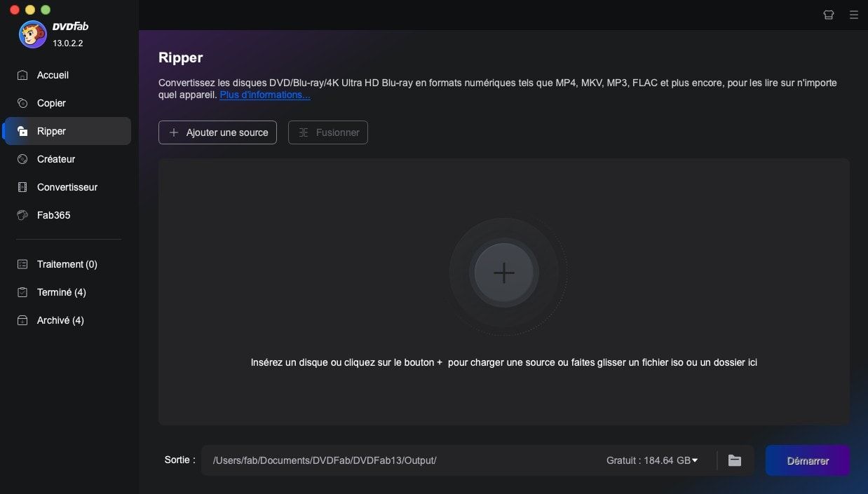Open the Créateur module icon

(x=23, y=159)
